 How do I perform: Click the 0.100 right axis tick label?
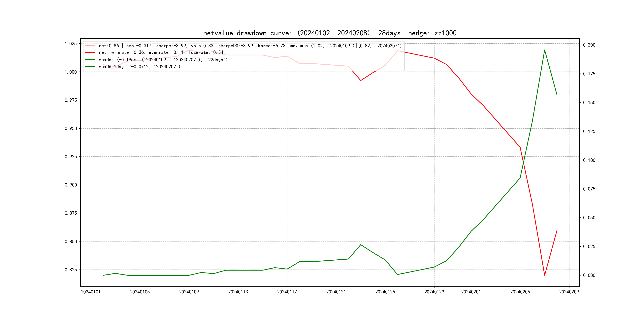pyautogui.click(x=589, y=160)
